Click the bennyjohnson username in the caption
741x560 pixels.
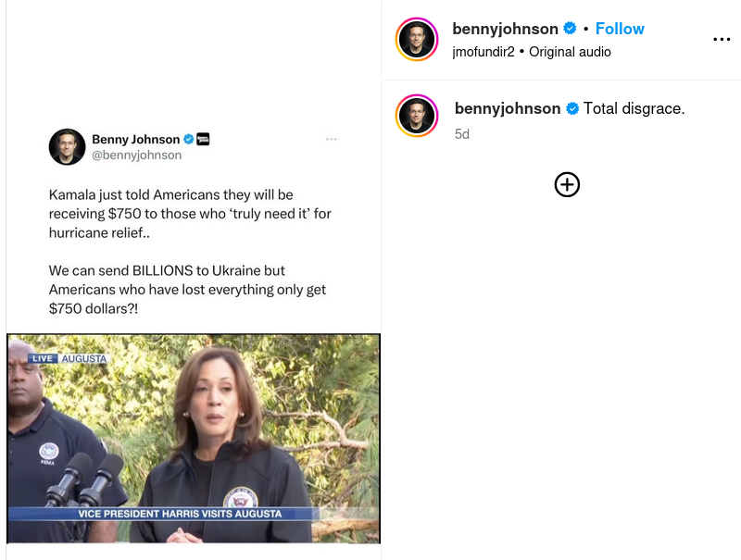pyautogui.click(x=508, y=109)
